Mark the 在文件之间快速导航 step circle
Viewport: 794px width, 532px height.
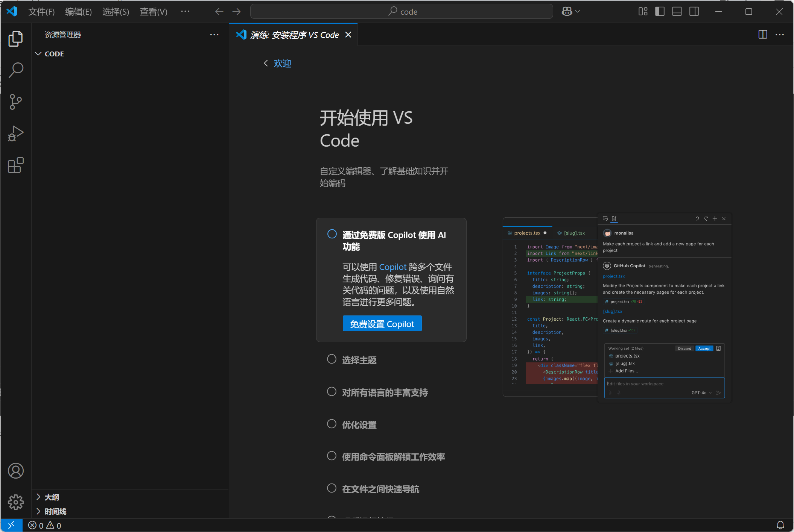coord(332,488)
